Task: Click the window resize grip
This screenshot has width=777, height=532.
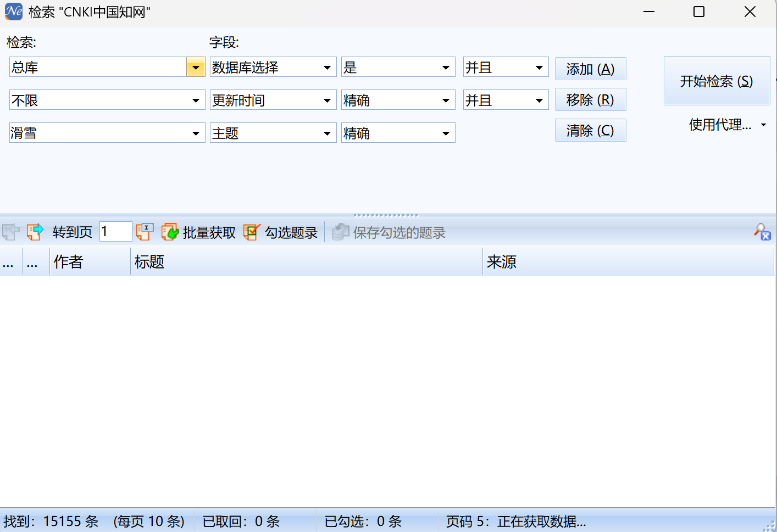Action: [x=769, y=526]
